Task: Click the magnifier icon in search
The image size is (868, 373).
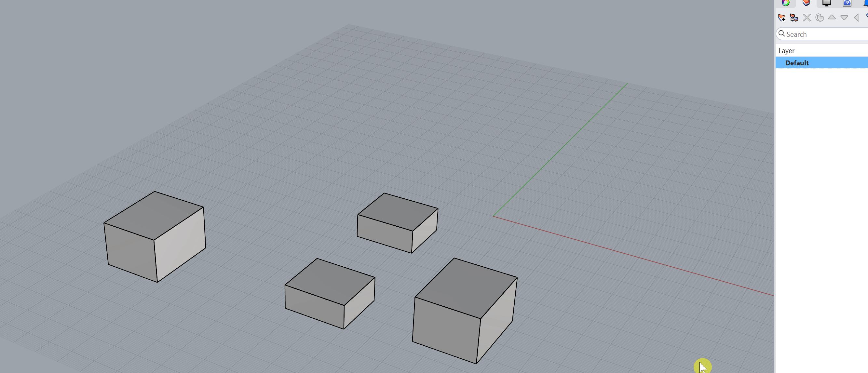Action: [x=782, y=34]
